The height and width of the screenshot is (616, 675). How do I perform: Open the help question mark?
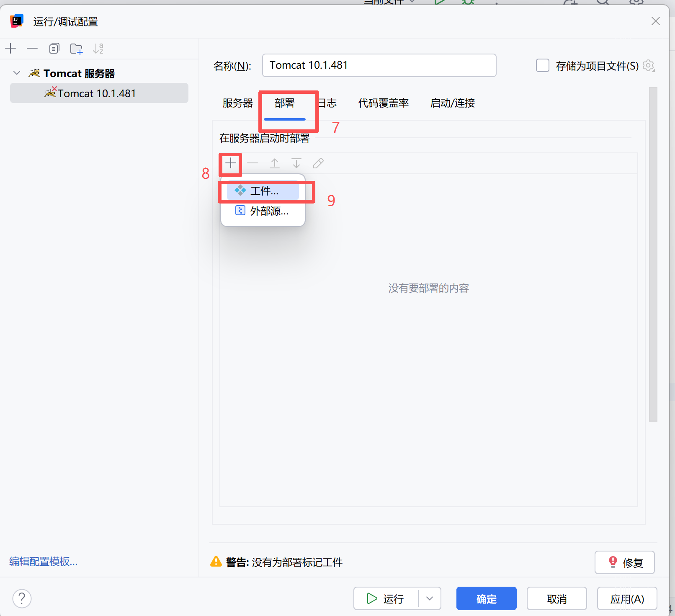[x=22, y=598]
